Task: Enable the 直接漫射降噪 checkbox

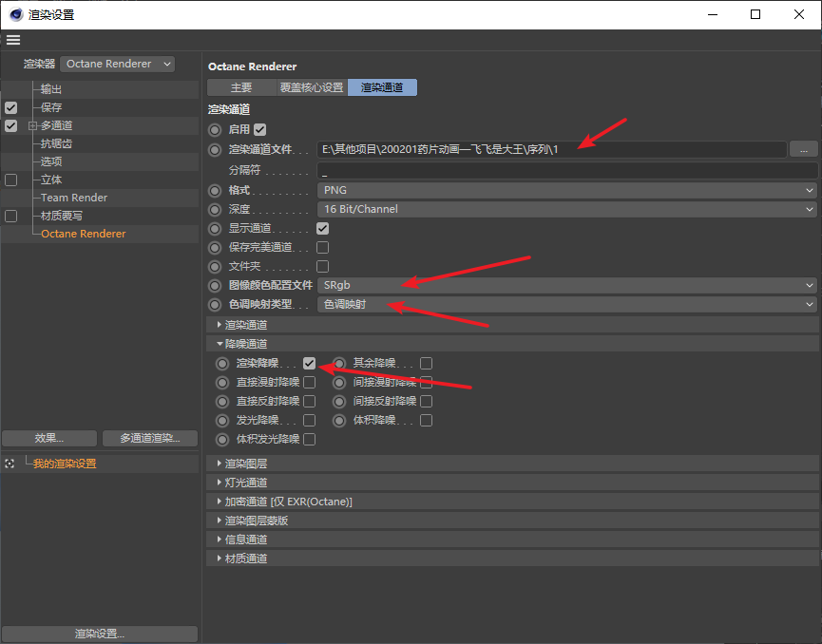Action: point(309,382)
